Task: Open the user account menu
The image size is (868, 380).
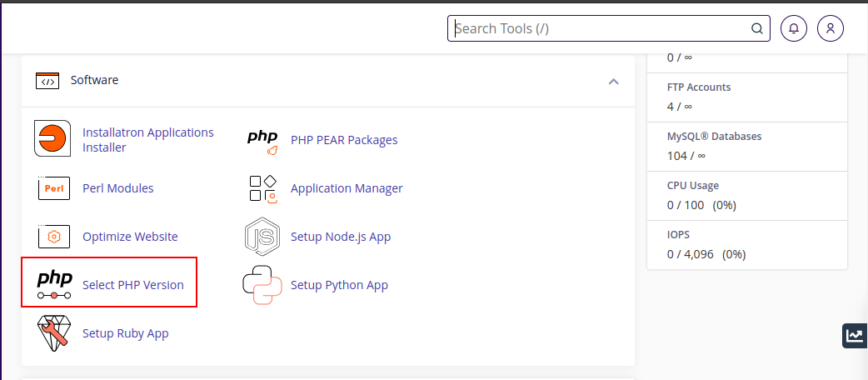Action: [x=831, y=28]
